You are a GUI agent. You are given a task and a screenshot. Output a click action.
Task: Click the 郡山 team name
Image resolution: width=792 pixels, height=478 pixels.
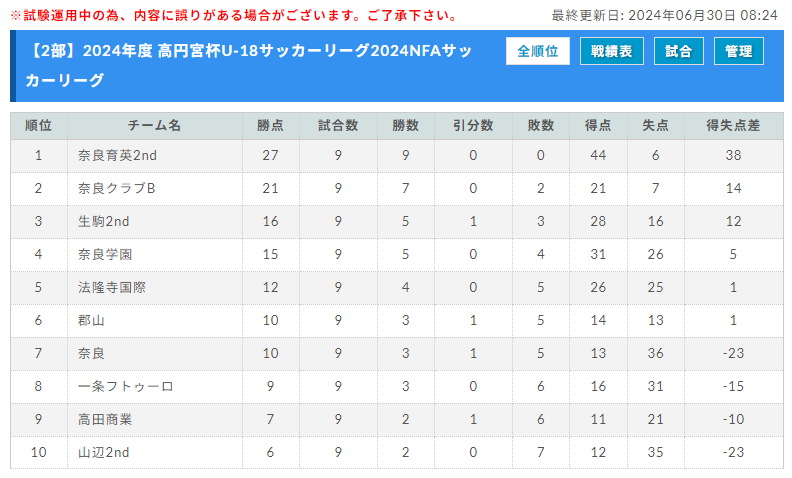pyautogui.click(x=91, y=320)
